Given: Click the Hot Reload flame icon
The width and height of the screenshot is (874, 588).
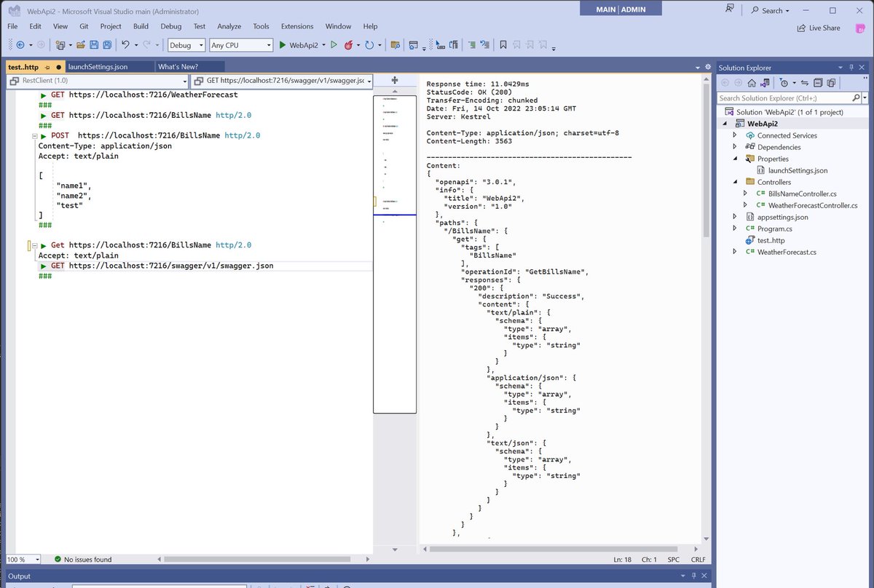Looking at the screenshot, I should (x=348, y=45).
